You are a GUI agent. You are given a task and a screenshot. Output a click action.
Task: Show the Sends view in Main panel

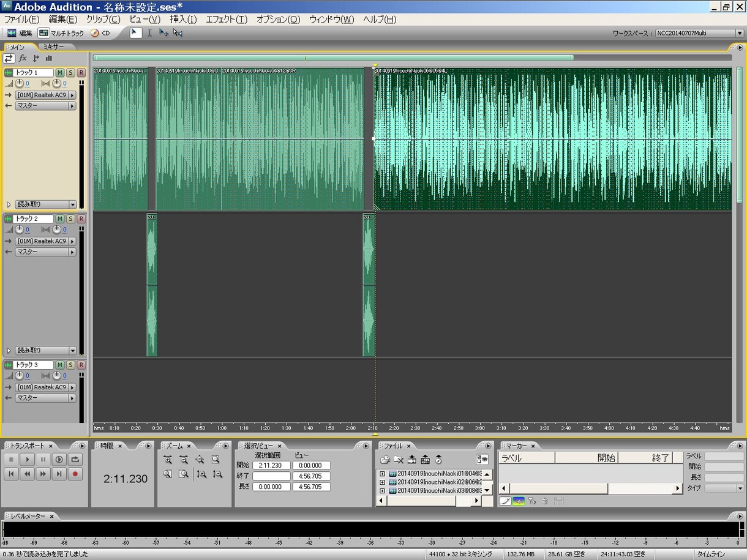36,58
